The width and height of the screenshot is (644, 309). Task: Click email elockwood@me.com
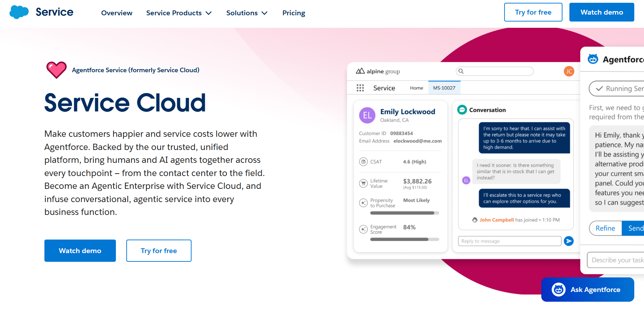point(417,141)
